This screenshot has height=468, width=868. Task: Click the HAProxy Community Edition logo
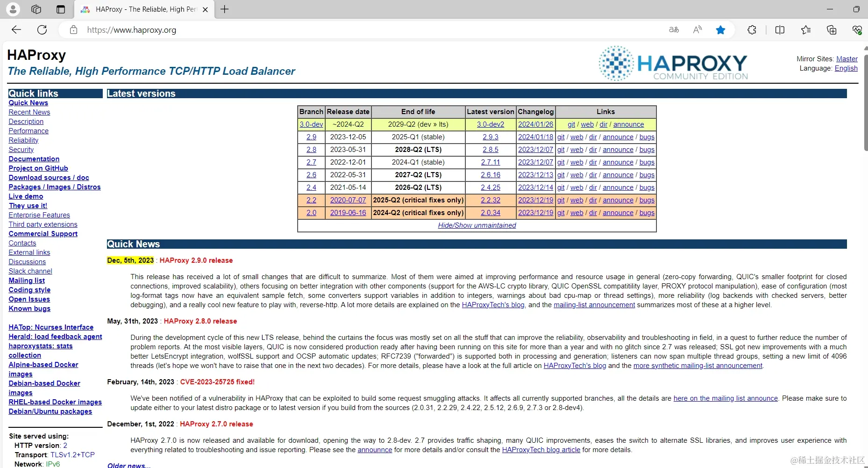tap(673, 64)
